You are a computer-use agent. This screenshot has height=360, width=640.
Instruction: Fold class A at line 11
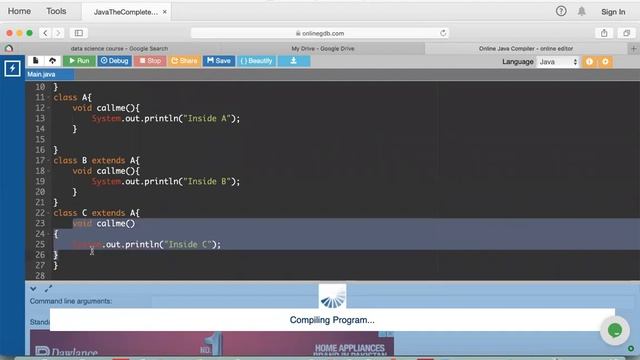(x=49, y=98)
